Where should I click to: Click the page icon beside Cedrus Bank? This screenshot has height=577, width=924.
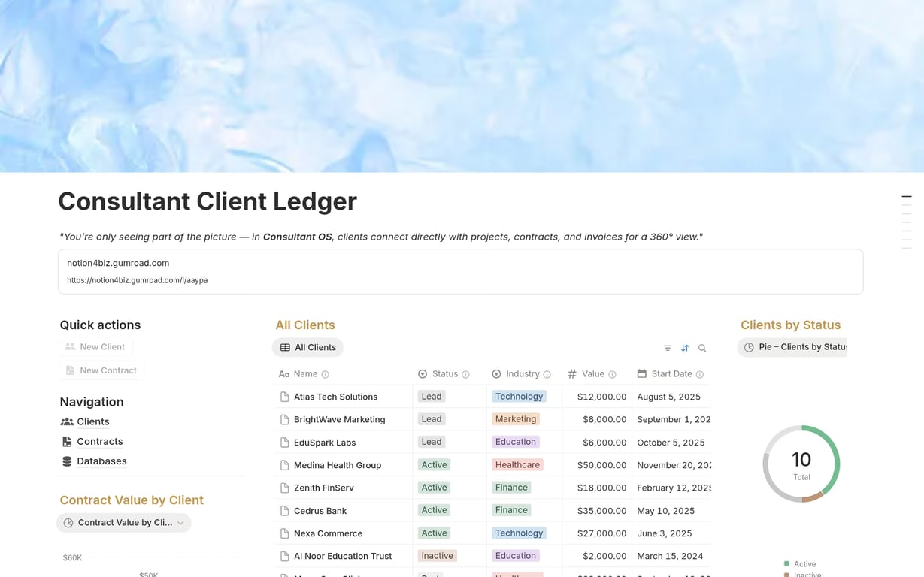pyautogui.click(x=284, y=511)
